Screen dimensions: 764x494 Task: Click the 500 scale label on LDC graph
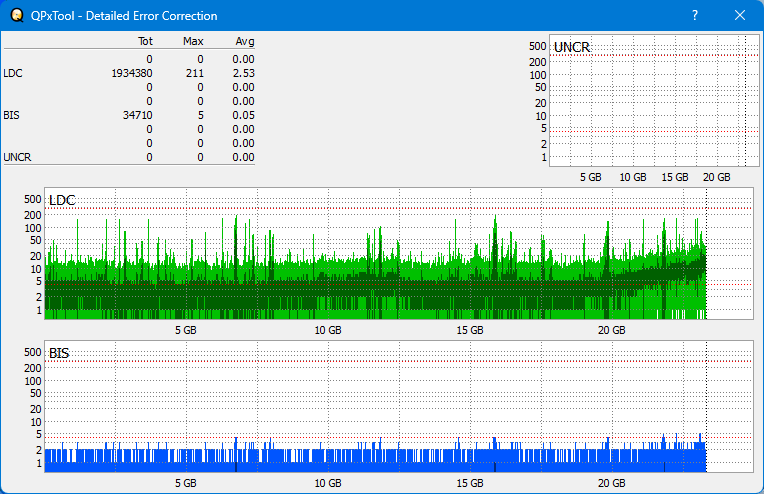33,199
